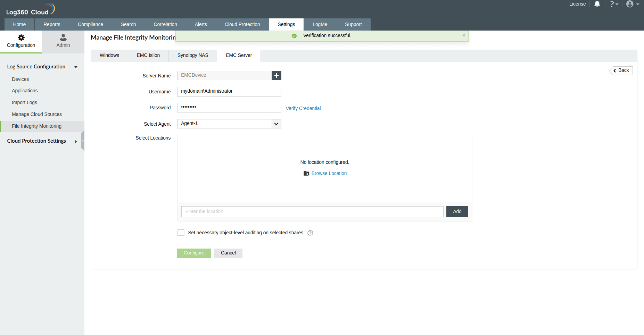Dismiss the verification successful banner

point(464,35)
